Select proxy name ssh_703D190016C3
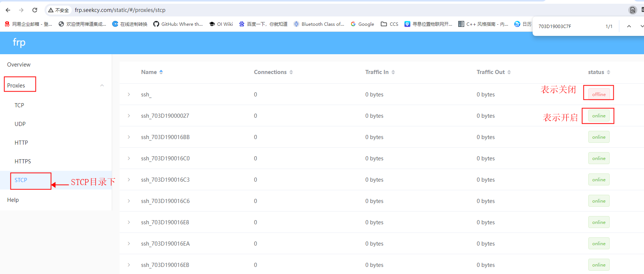 point(165,179)
